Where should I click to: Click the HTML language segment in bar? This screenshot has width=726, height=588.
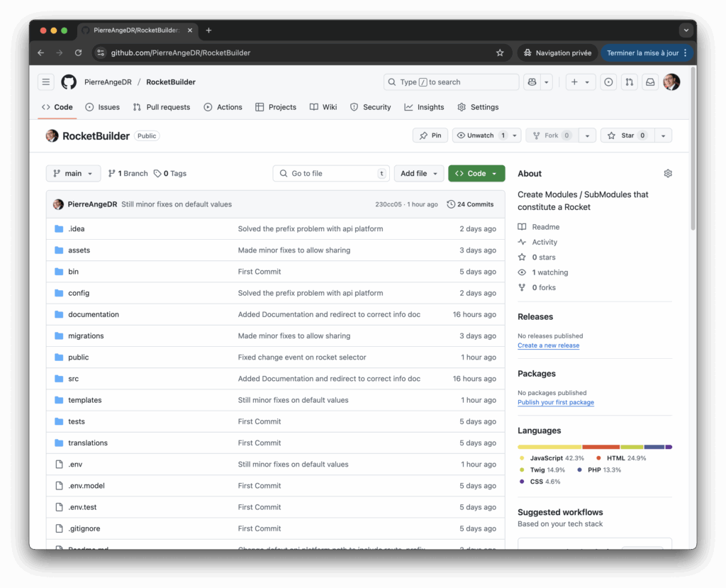click(601, 447)
